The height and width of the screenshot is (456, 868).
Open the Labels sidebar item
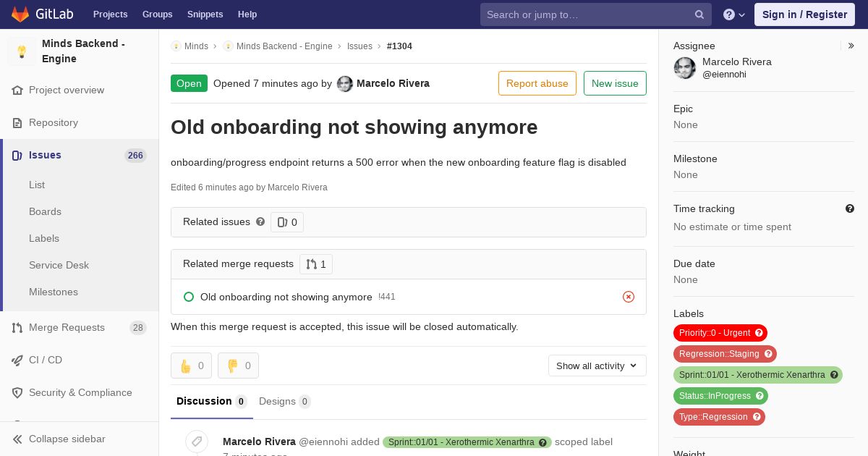tap(44, 238)
